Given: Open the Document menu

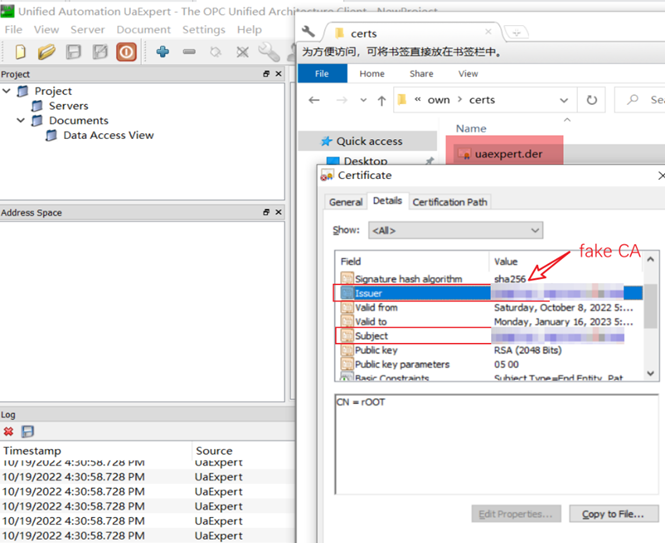Looking at the screenshot, I should [x=143, y=30].
